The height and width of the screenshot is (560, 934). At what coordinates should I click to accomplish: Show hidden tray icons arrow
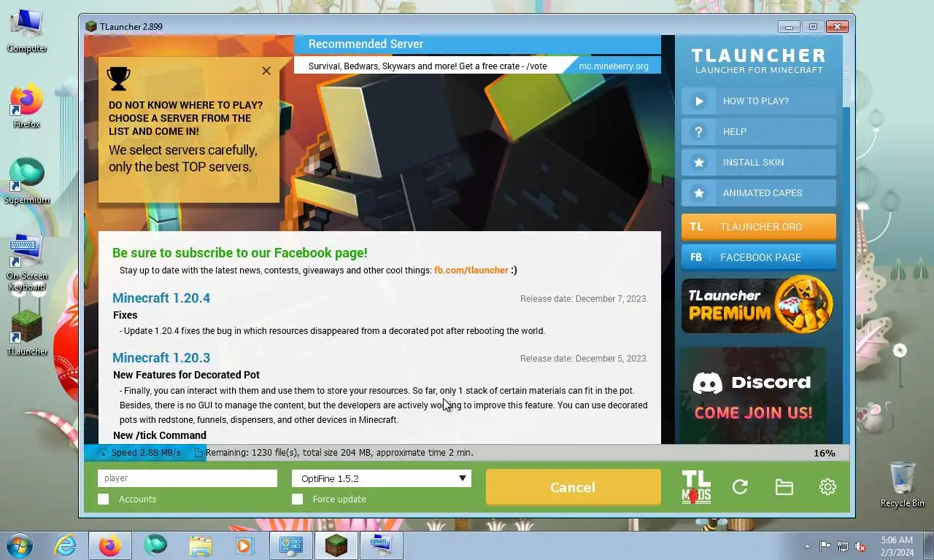coord(807,546)
